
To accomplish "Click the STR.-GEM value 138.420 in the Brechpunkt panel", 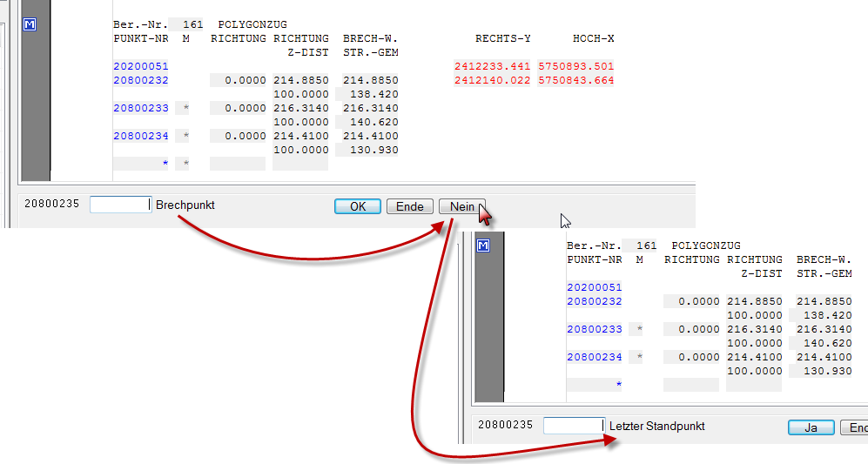I will 373,94.
